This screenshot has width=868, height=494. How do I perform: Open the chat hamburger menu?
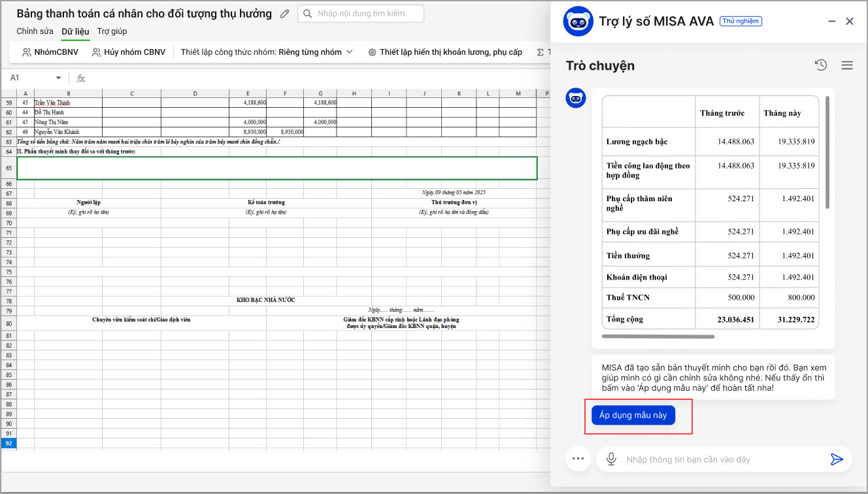(x=847, y=65)
